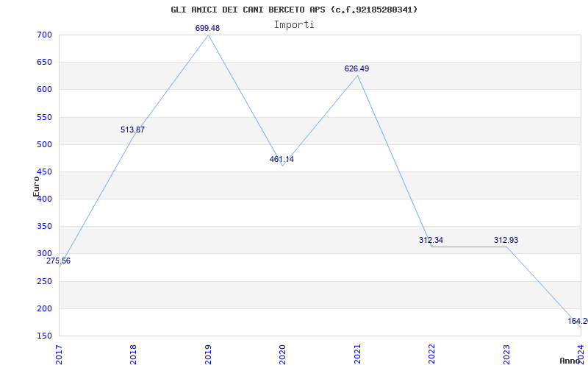The height and width of the screenshot is (368, 588).
Task: Click the 250 y-axis tick label
Action: click(x=44, y=282)
